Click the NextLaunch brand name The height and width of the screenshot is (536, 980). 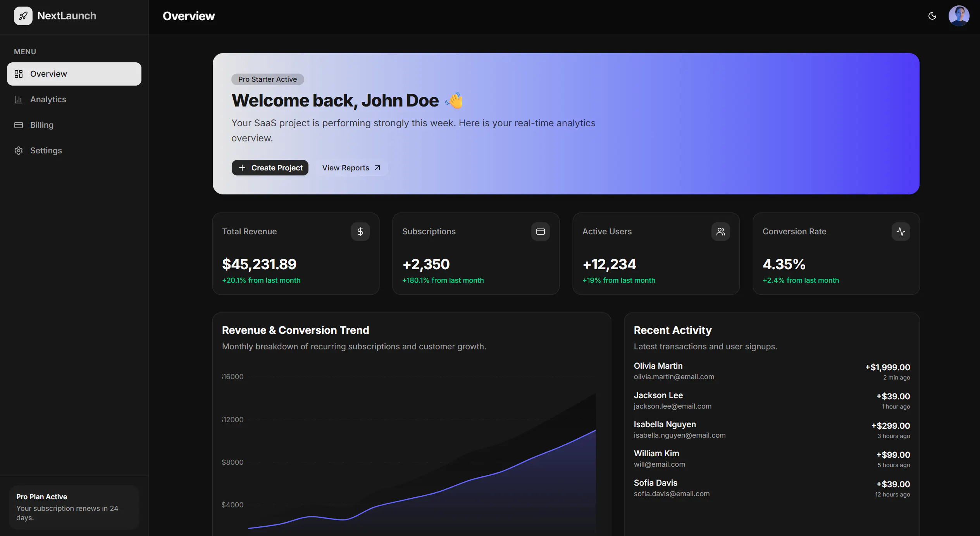(x=67, y=16)
